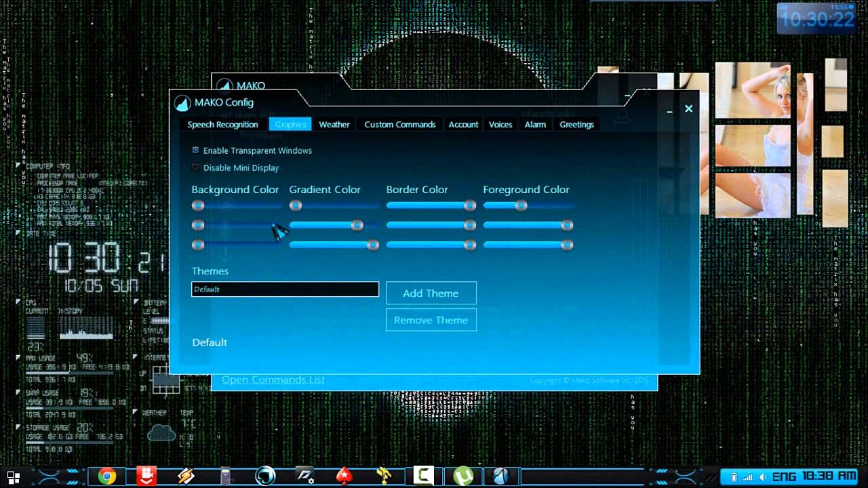This screenshot has height=488, width=868.
Task: Select the Default theme entry in list
Action: click(x=210, y=342)
